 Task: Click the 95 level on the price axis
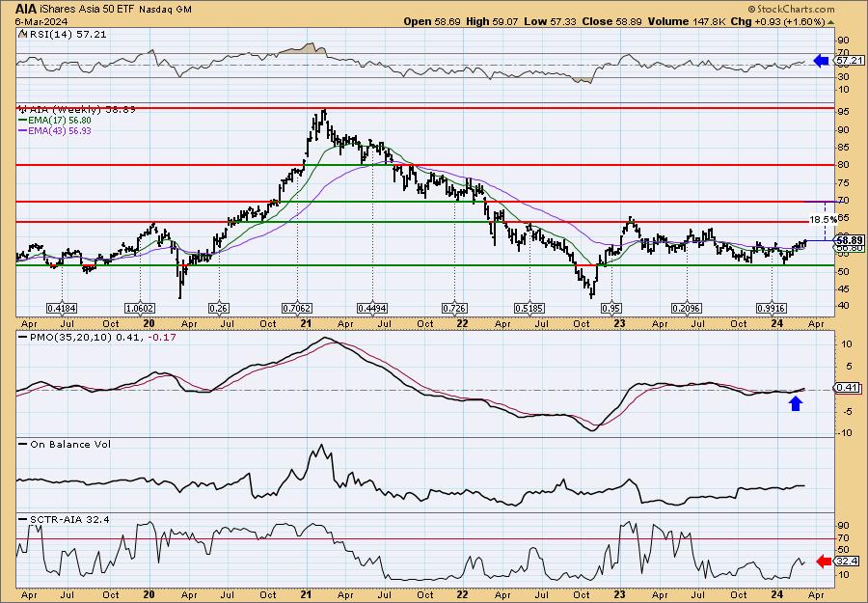pos(843,111)
